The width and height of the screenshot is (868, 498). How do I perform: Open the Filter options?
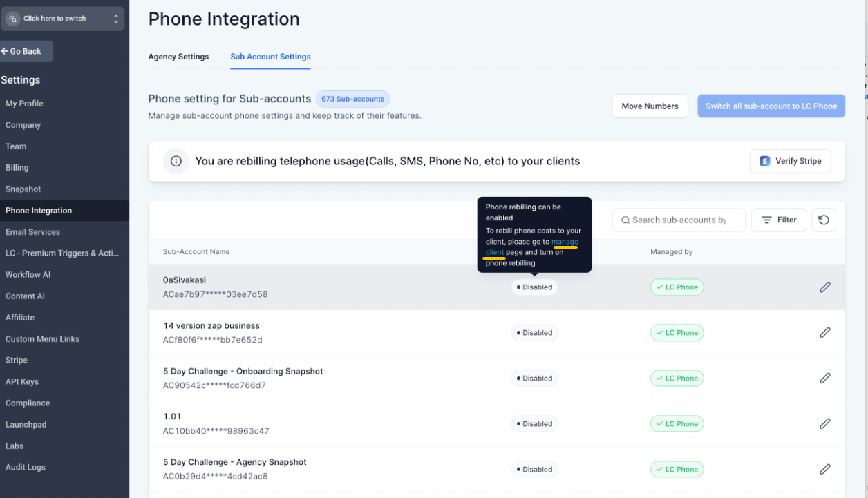point(779,220)
